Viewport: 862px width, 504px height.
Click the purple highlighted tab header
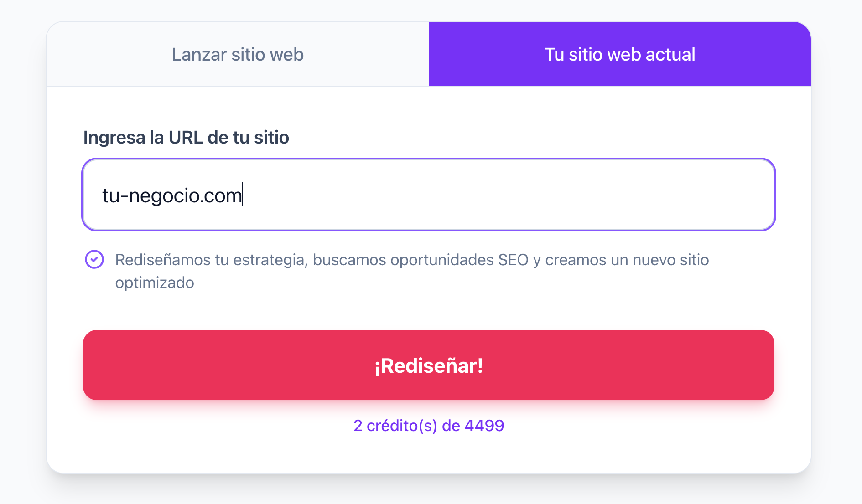click(x=619, y=54)
